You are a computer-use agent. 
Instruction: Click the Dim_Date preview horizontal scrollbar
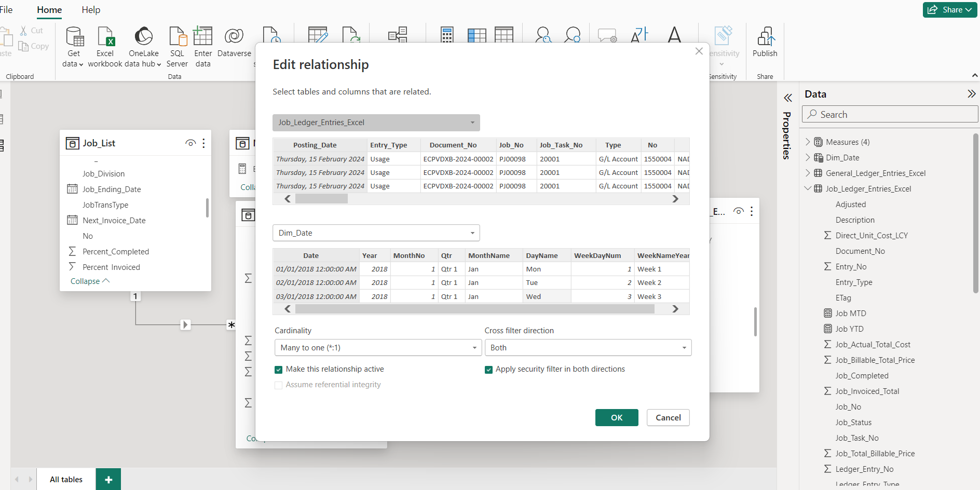[474, 309]
